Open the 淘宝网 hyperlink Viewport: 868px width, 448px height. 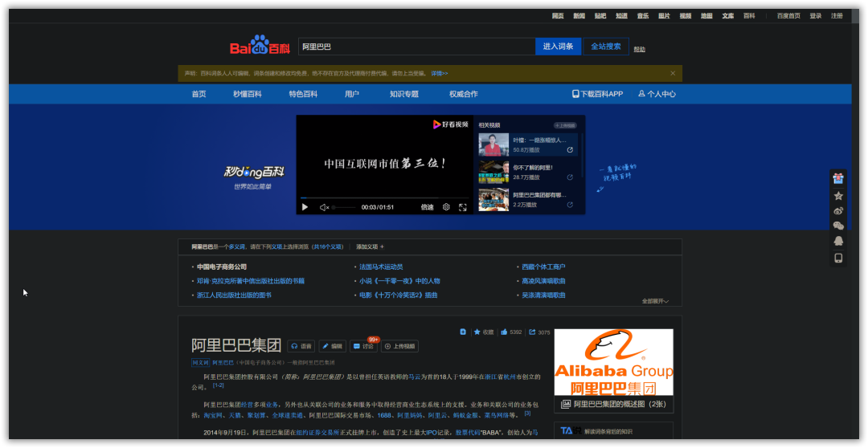(213, 415)
